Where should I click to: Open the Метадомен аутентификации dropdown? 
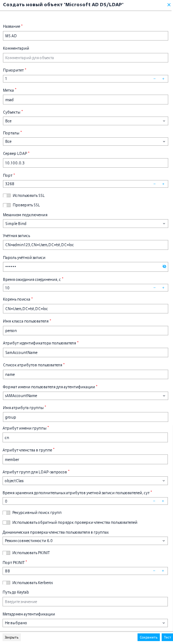point(85,623)
